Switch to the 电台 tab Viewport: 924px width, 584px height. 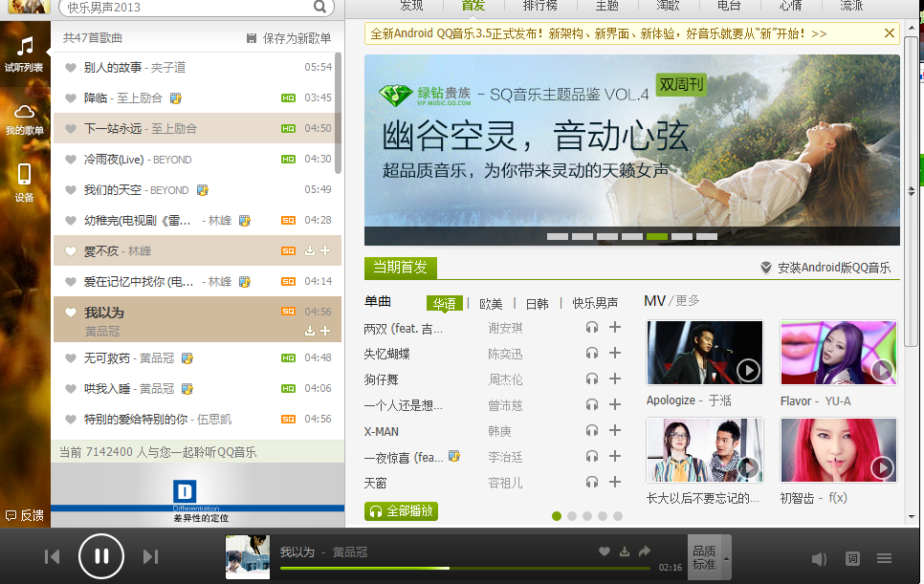pos(729,6)
